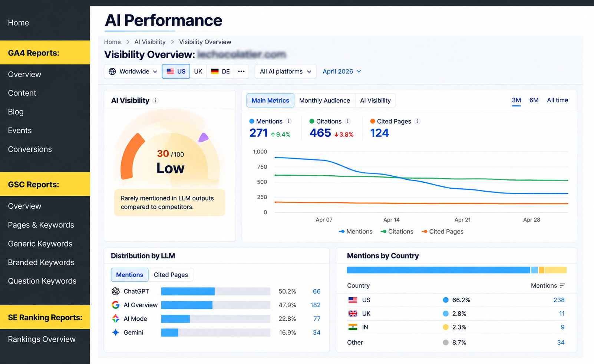Click the ChatGPT mentions progress bar
This screenshot has height=364, width=594.
coord(215,291)
